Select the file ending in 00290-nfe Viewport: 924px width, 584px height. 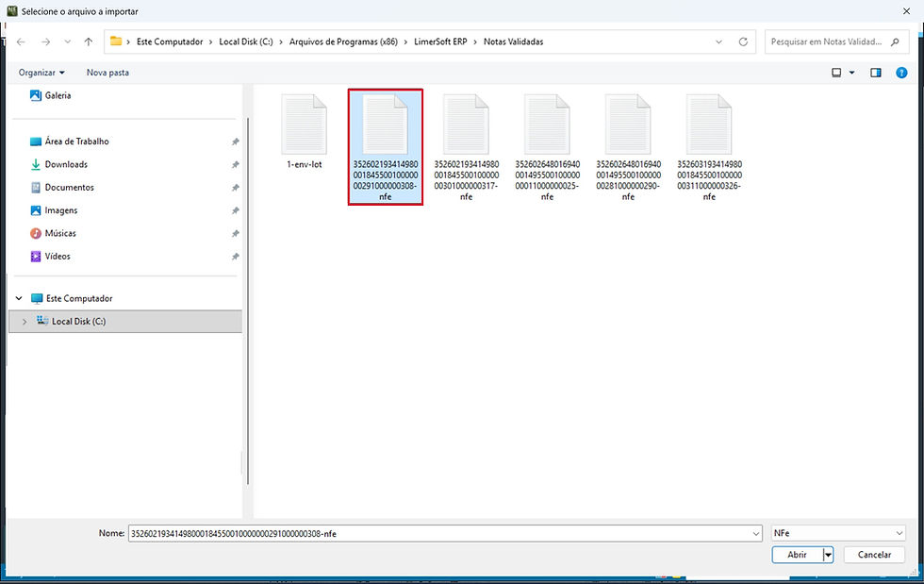[x=628, y=147]
